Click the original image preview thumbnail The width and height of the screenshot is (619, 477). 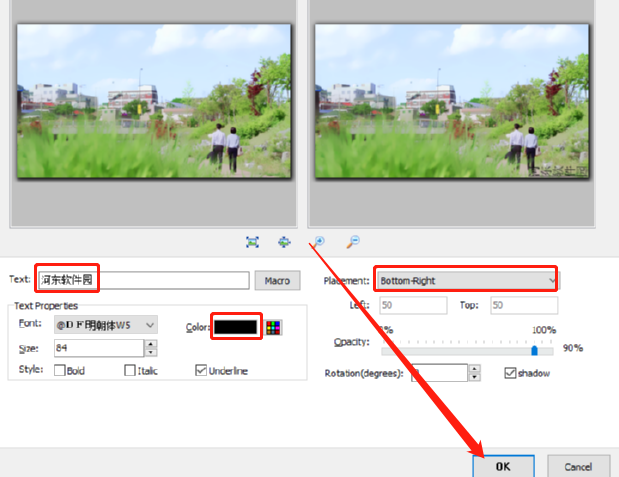(x=154, y=101)
